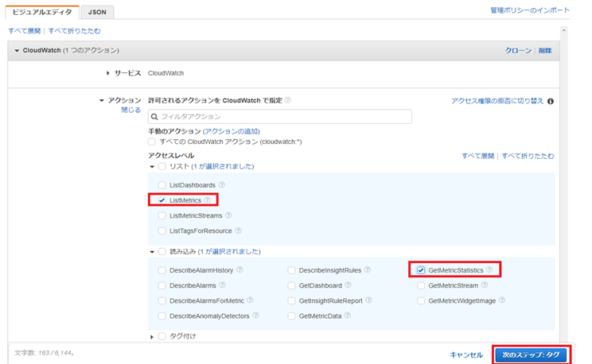The height and width of the screenshot is (364, 592).
Task: Select the ビジュアルエディタ tab
Action: (42, 12)
